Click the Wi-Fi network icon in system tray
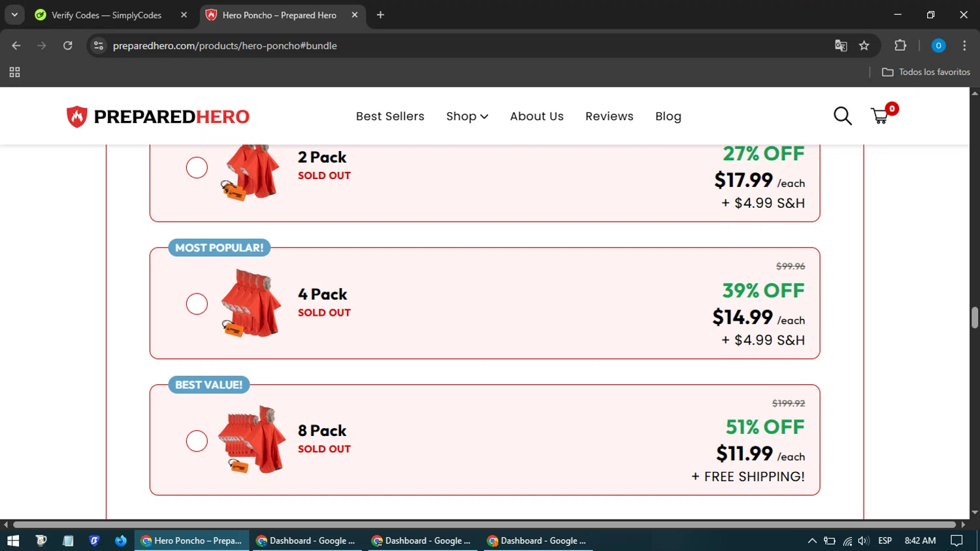980x551 pixels. (x=847, y=541)
